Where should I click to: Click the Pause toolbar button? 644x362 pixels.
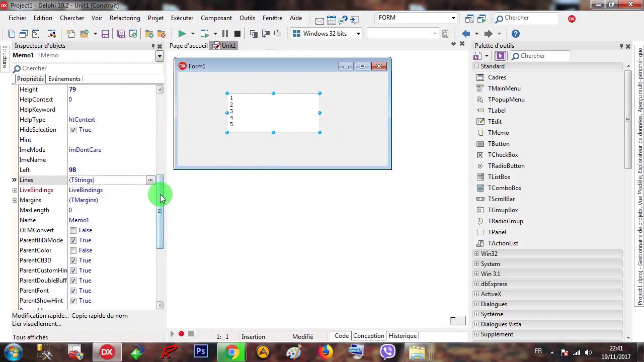[225, 34]
